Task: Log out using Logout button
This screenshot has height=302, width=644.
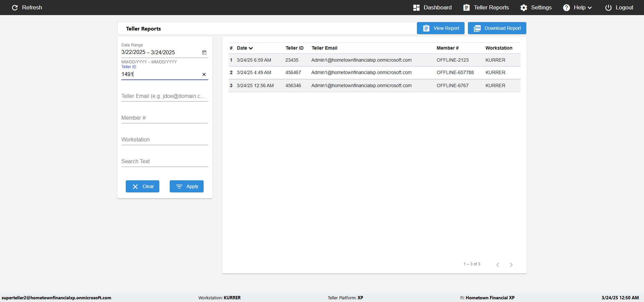Action: 619,7
